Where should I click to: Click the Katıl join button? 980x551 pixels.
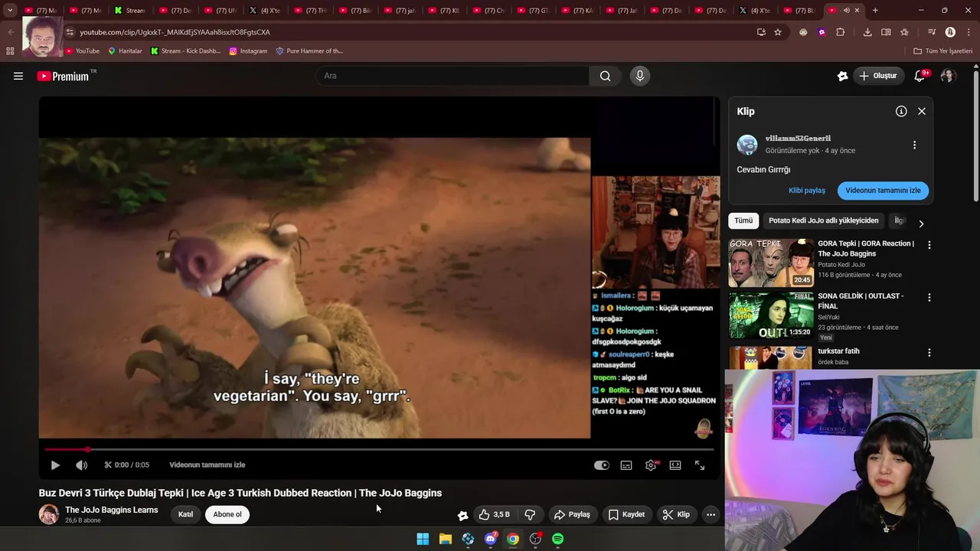pyautogui.click(x=185, y=514)
